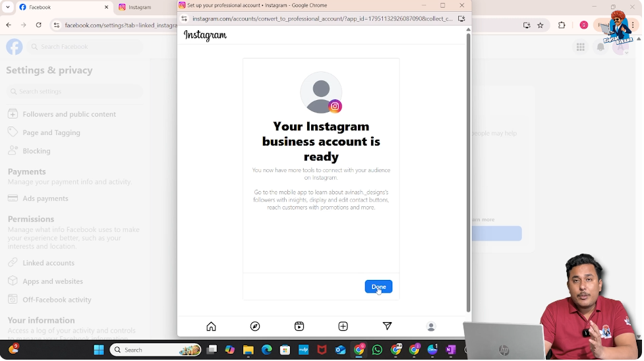Click the Facebook logo icon
The width and height of the screenshot is (644, 361).
[15, 47]
